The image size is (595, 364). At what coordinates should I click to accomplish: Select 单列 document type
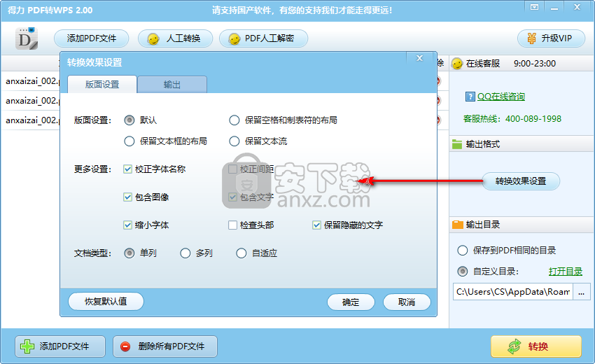click(x=129, y=253)
